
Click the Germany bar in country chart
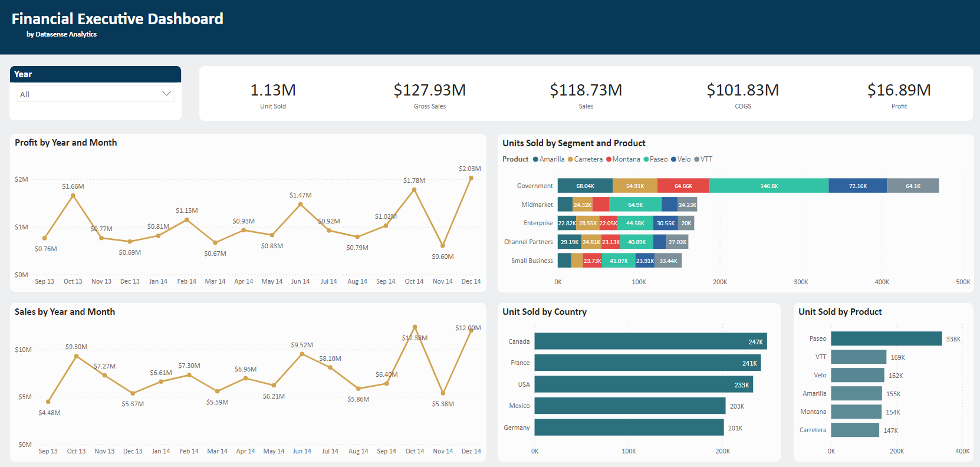[629, 427]
